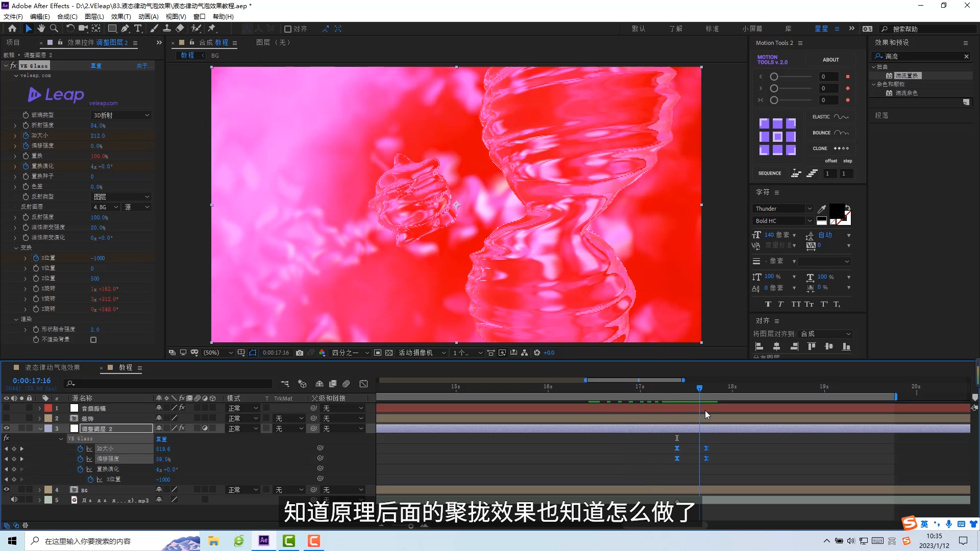
Task: Open 合成(C) menu
Action: [x=67, y=16]
